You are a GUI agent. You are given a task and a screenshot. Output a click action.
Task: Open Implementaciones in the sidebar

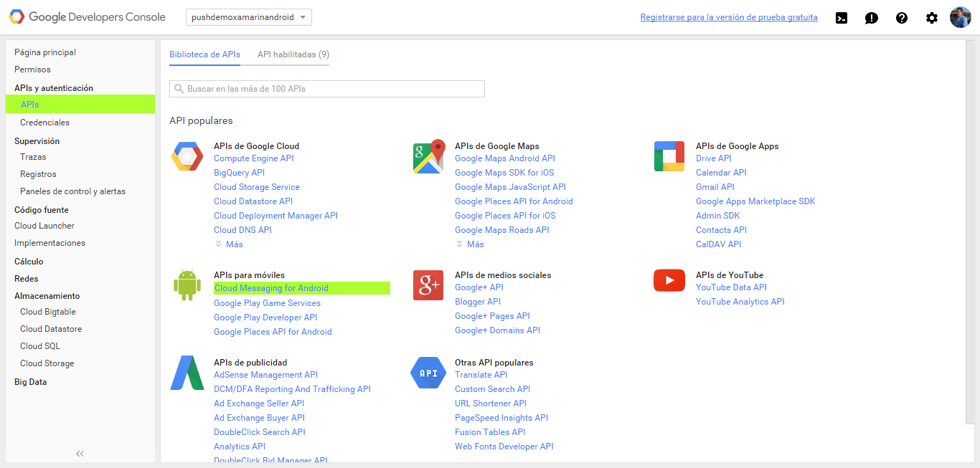click(50, 243)
